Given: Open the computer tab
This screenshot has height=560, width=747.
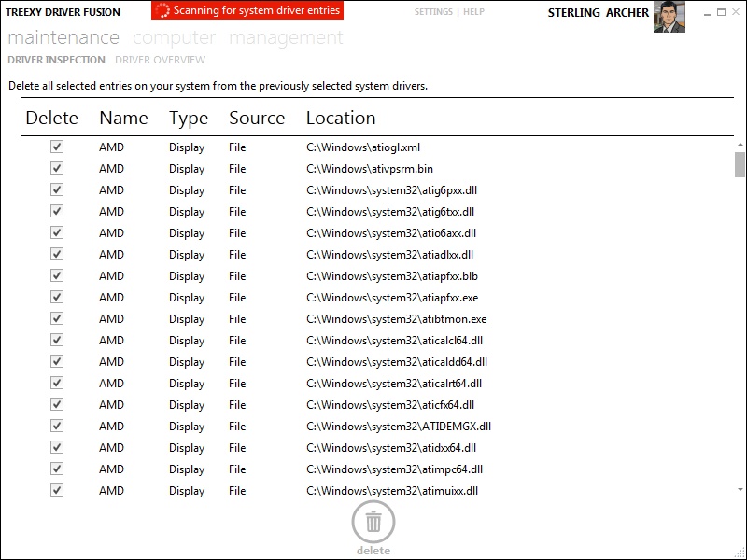Looking at the screenshot, I should 174,38.
